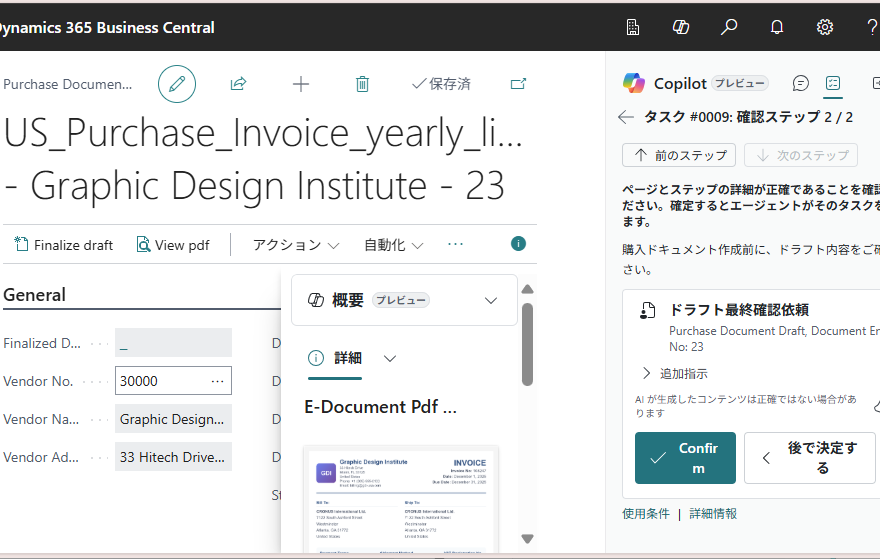Click the ドラフト最終確認依頼 card title
The height and width of the screenshot is (559, 880).
[739, 310]
